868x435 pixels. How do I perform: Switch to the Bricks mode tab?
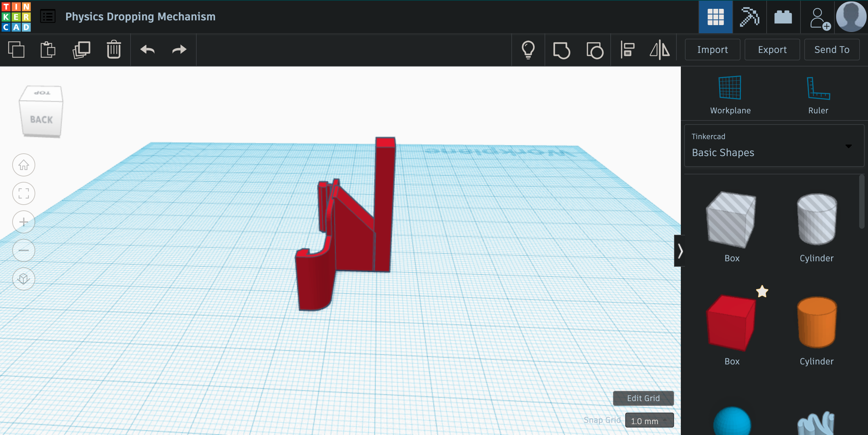783,17
